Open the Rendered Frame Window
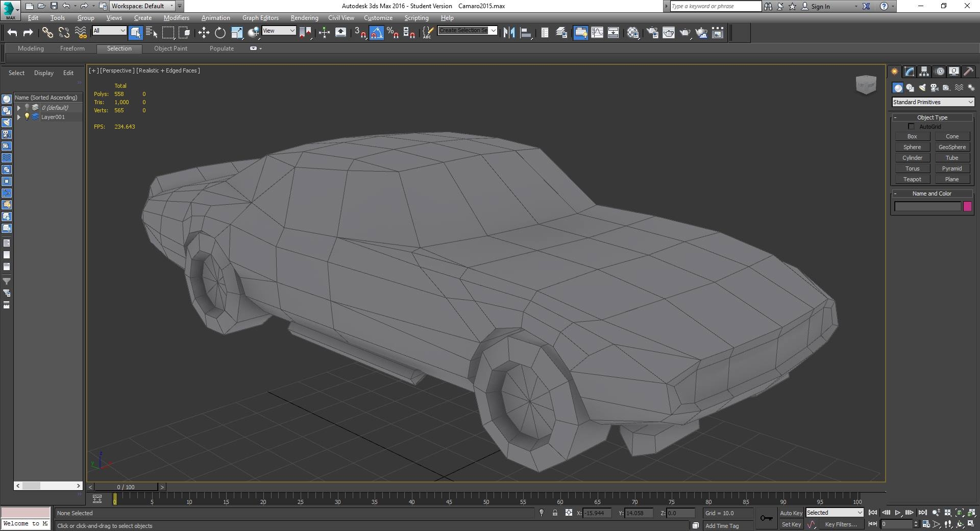Image resolution: width=980 pixels, height=531 pixels. point(669,33)
